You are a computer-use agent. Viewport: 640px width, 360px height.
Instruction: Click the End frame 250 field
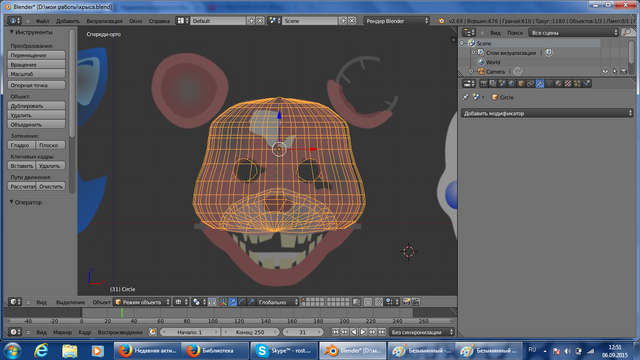(x=250, y=332)
